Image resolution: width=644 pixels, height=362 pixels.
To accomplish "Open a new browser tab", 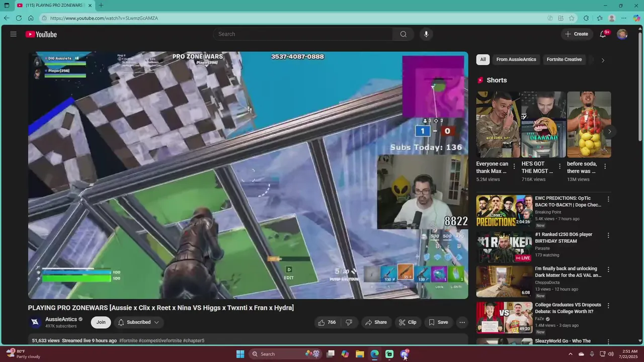I will pyautogui.click(x=101, y=5).
